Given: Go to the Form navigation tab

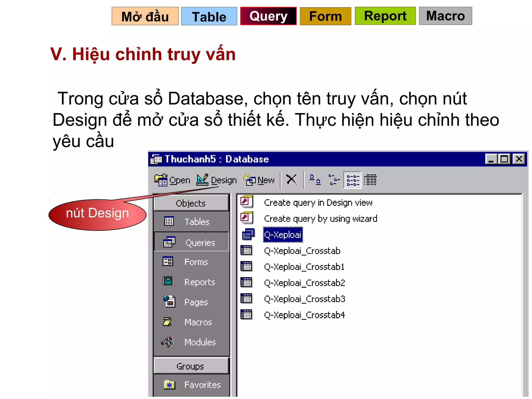Looking at the screenshot, I should tap(325, 16).
